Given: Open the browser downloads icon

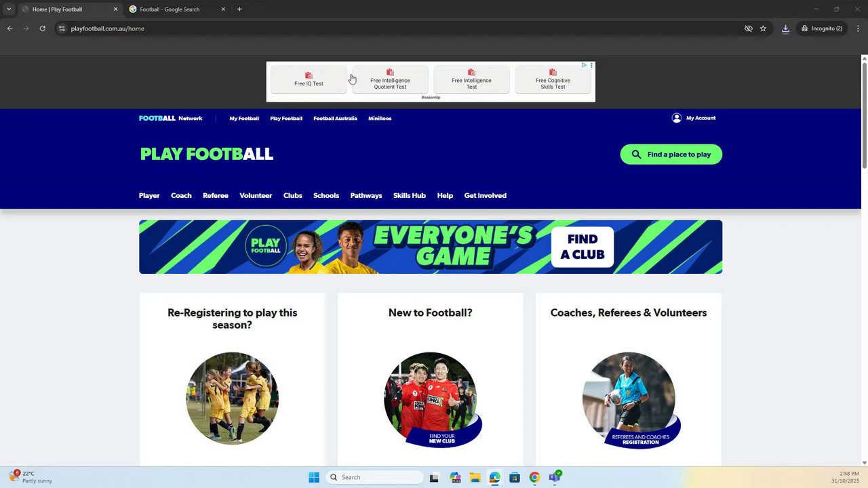Looking at the screenshot, I should 785,28.
